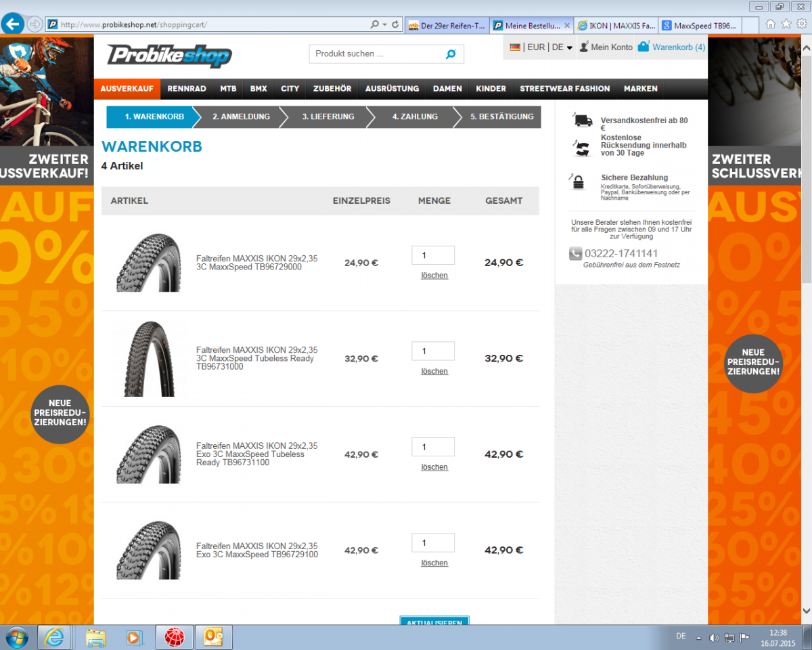Viewport: 812px width, 650px height.
Task: Select step '3. LIEFERUNG'
Action: click(x=328, y=116)
